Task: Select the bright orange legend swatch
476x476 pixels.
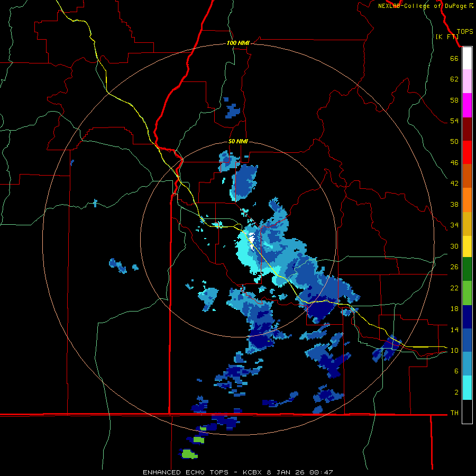Action: coord(467,200)
